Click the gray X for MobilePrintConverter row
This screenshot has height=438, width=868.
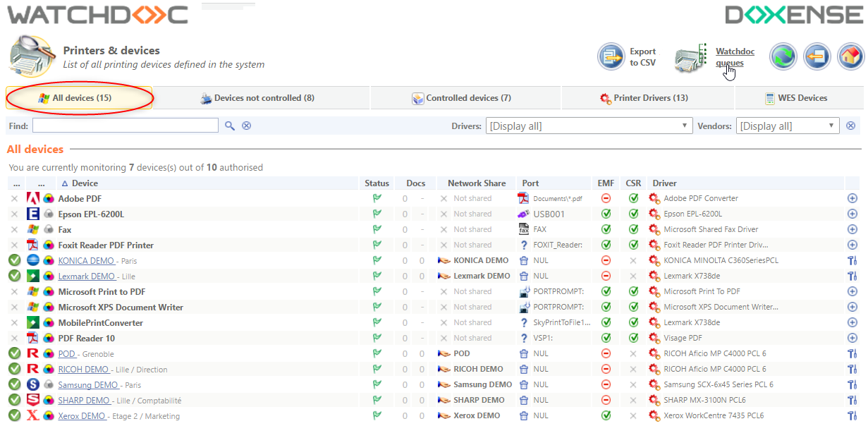pyautogui.click(x=14, y=323)
